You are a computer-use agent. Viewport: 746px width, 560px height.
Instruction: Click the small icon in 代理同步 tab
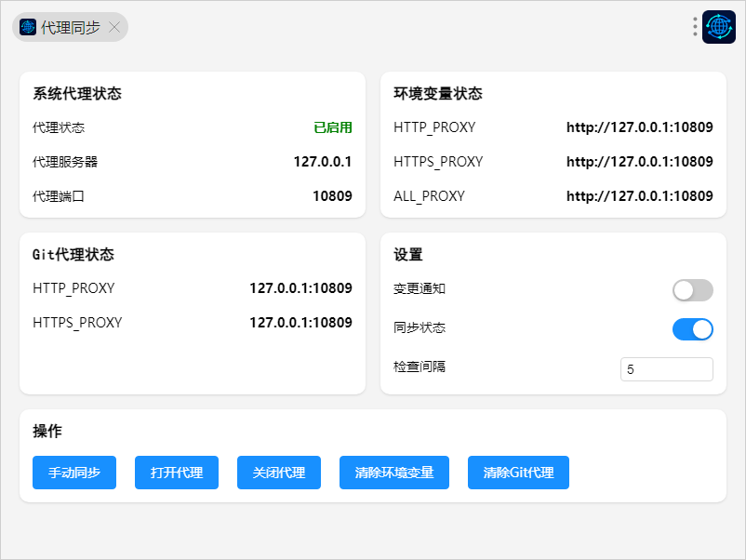pyautogui.click(x=28, y=27)
